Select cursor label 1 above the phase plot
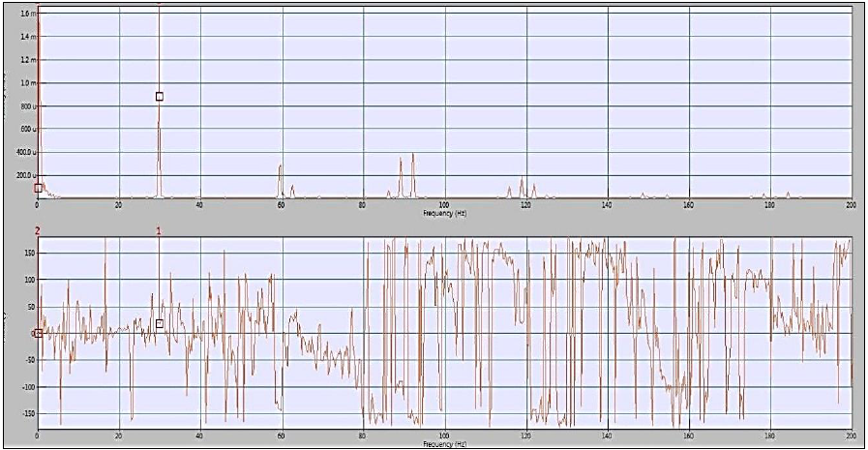Viewport: 868px width, 450px height. 159,231
